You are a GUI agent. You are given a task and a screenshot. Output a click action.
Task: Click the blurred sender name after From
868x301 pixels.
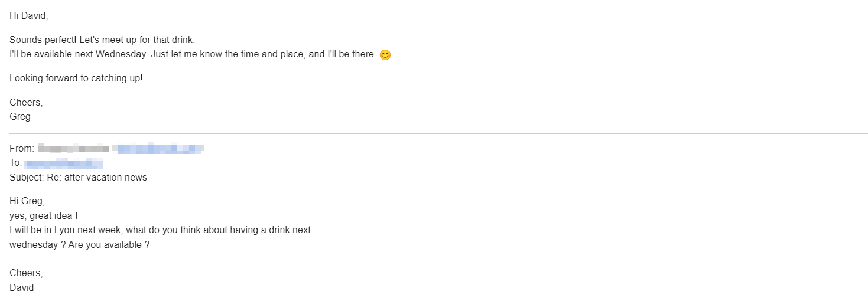(73, 148)
